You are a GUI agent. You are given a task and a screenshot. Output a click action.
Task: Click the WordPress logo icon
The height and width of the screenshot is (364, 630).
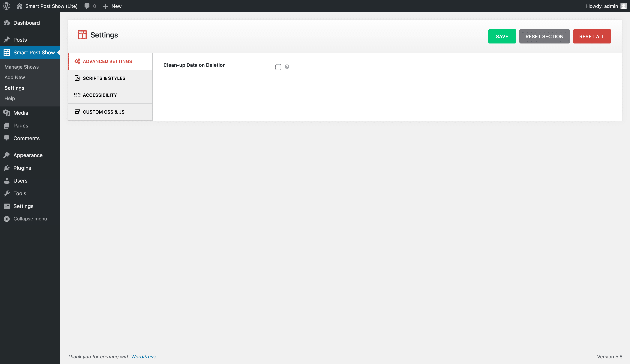pos(7,6)
